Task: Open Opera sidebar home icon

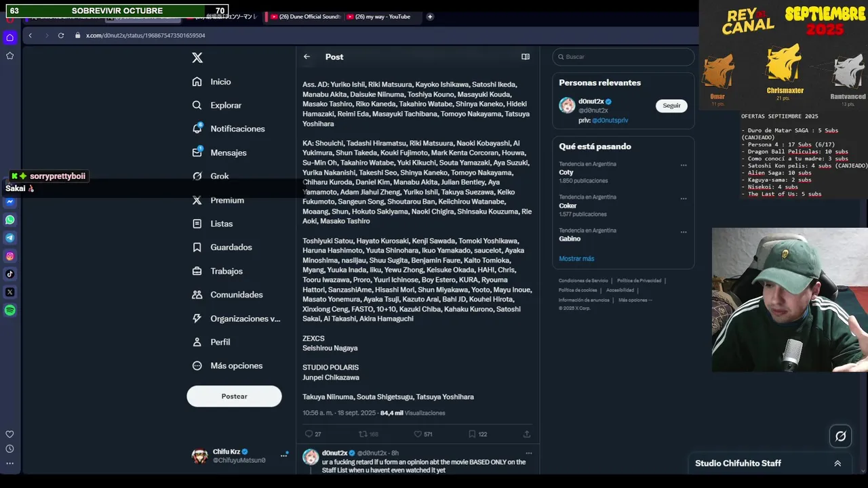Action: 9,37
